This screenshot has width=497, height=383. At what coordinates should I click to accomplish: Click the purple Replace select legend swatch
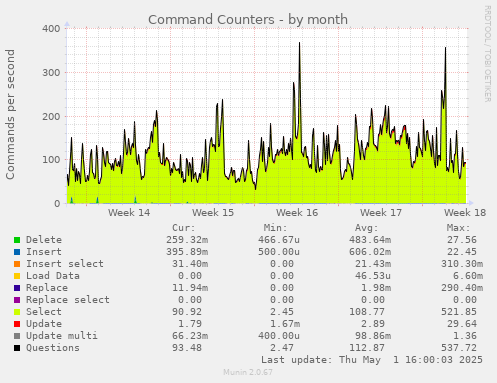[17, 300]
